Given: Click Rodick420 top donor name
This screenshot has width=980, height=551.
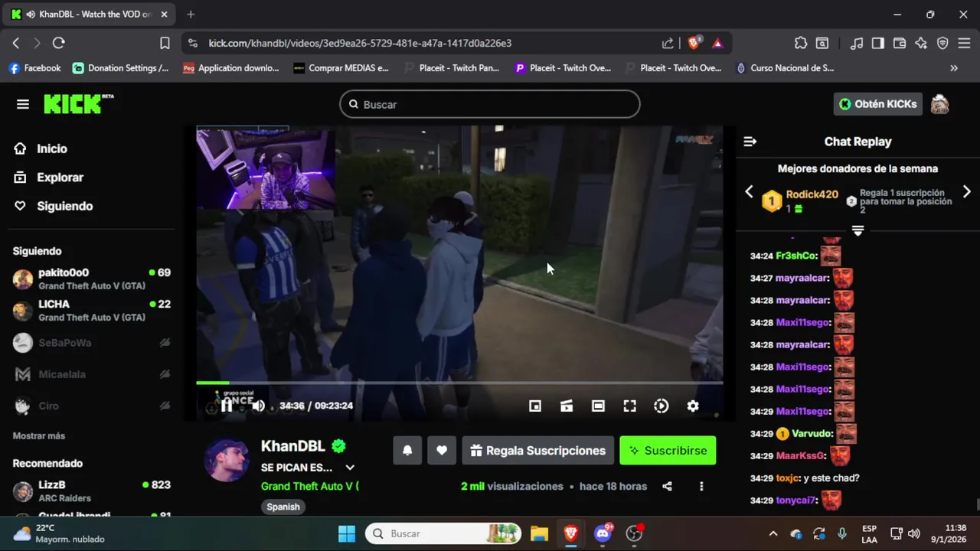Looking at the screenshot, I should pos(812,194).
